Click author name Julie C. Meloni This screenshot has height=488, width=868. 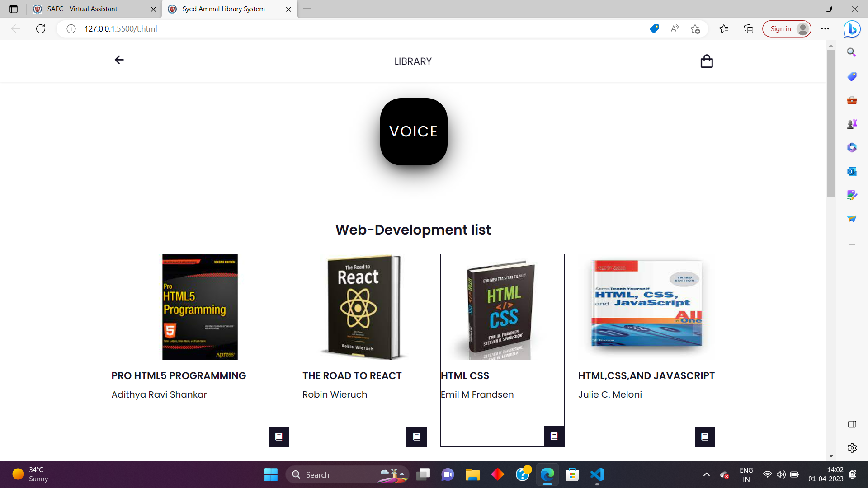click(610, 394)
